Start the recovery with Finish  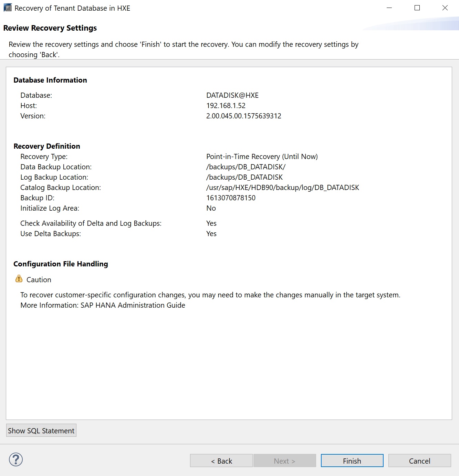[x=352, y=461]
